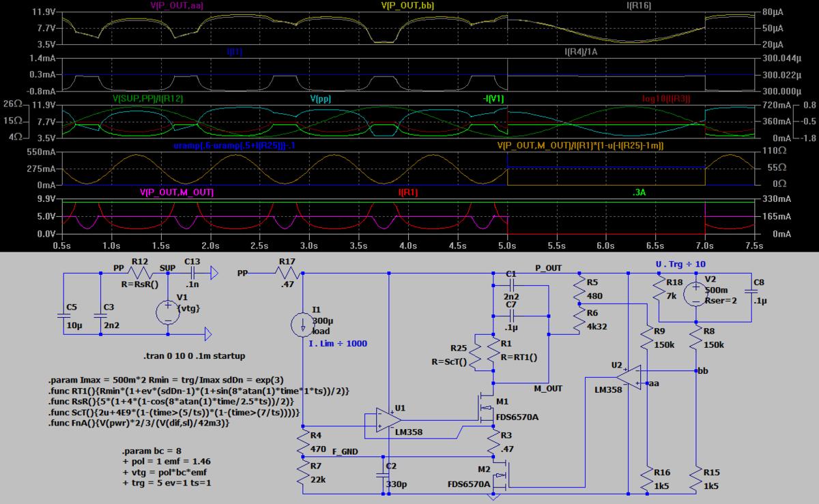Image resolution: width=819 pixels, height=504 pixels.
Task: Select the C5 10µ capacitor symbol
Action: 63,316
